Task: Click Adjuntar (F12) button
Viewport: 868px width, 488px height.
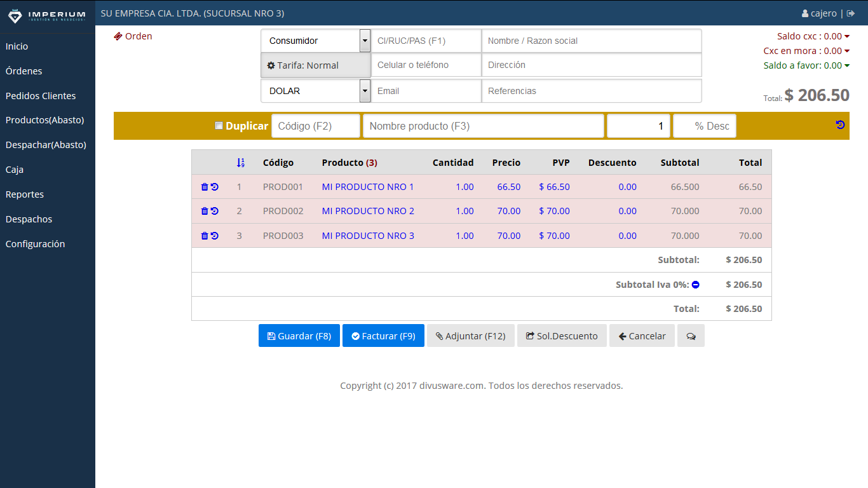Action: pos(470,336)
